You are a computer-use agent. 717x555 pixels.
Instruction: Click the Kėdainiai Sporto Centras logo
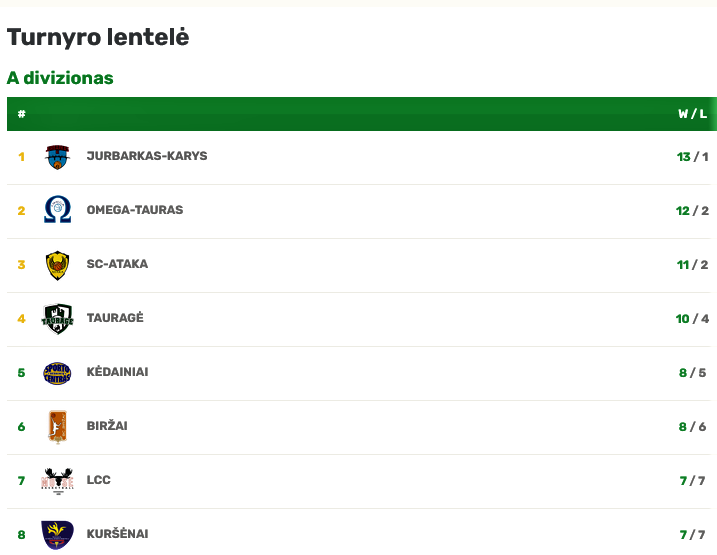[57, 373]
